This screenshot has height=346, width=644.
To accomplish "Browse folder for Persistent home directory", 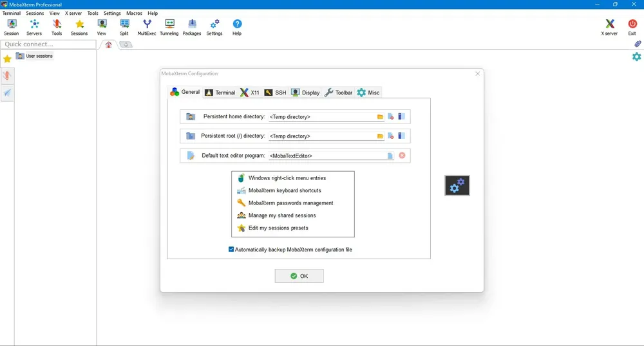I will [x=380, y=117].
